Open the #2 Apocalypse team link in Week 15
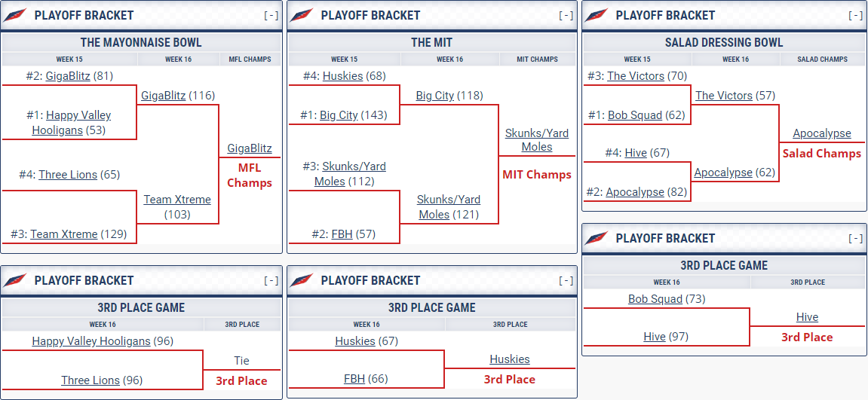 (635, 192)
